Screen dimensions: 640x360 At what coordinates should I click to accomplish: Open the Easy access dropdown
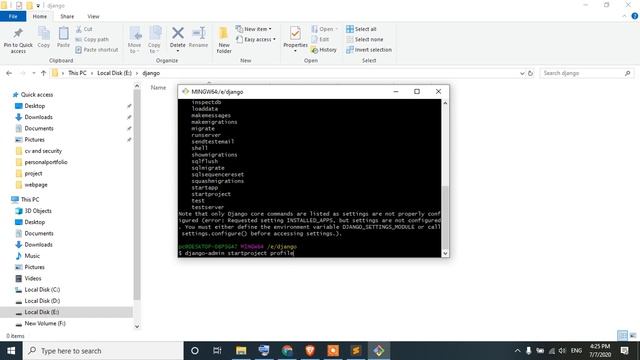pyautogui.click(x=256, y=40)
